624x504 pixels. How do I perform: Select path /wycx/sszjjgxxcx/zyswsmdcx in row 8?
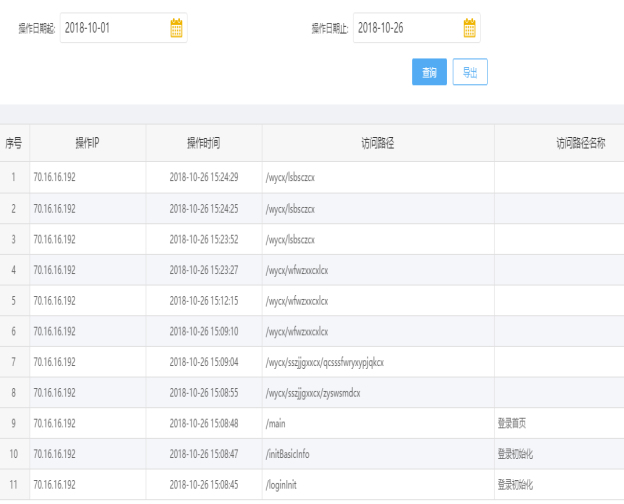pos(316,392)
